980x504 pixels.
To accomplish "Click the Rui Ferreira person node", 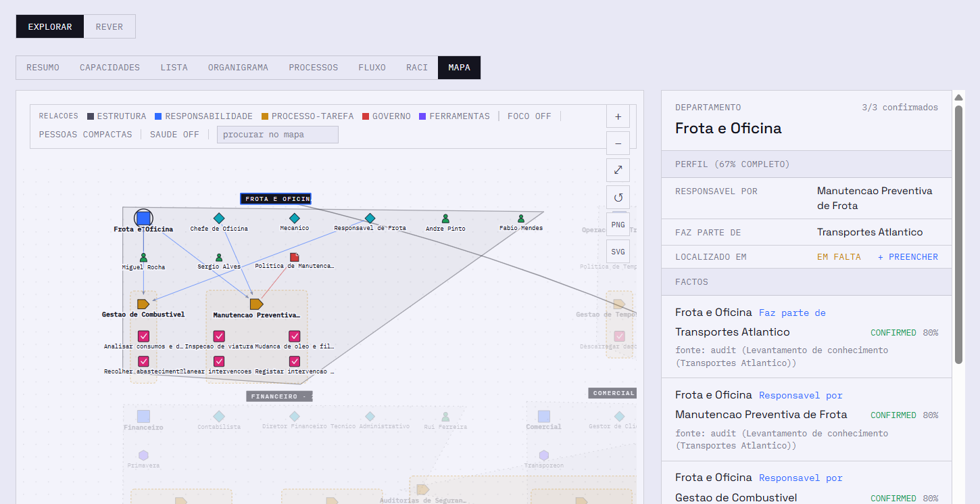I will point(445,417).
